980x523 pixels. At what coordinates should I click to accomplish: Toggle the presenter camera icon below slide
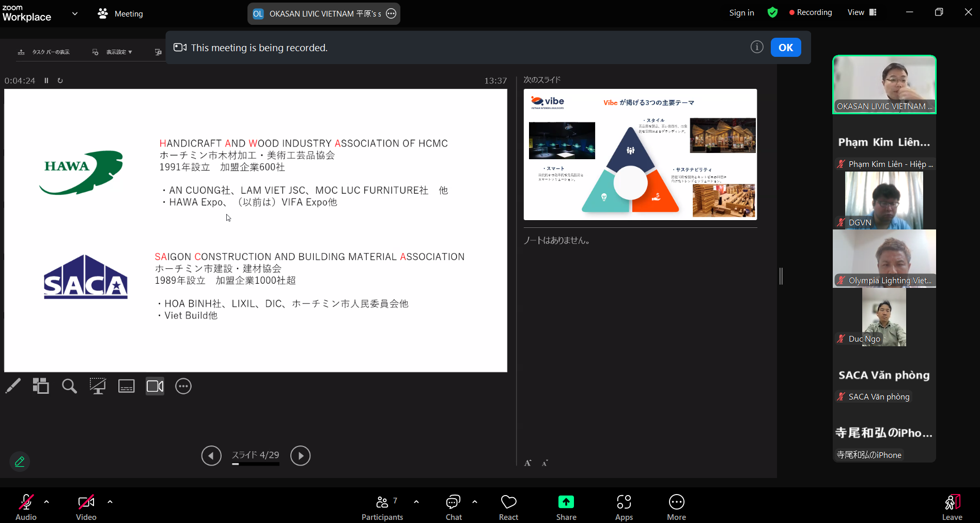155,386
